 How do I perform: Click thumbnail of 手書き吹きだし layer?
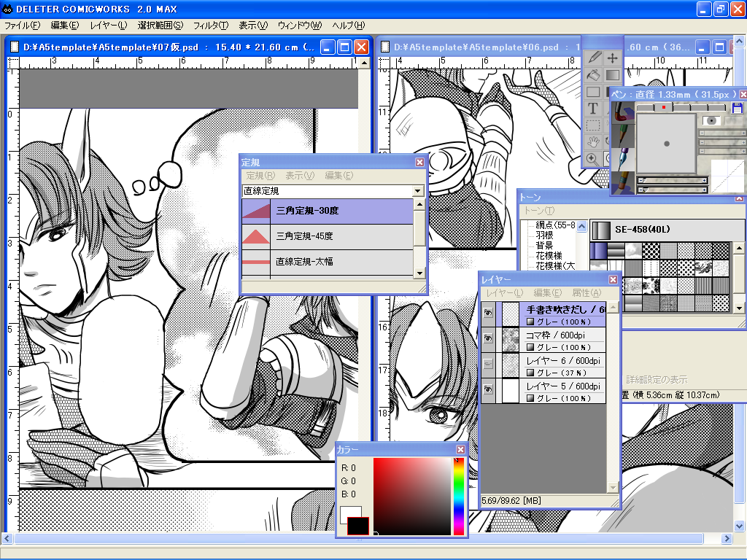coord(511,314)
